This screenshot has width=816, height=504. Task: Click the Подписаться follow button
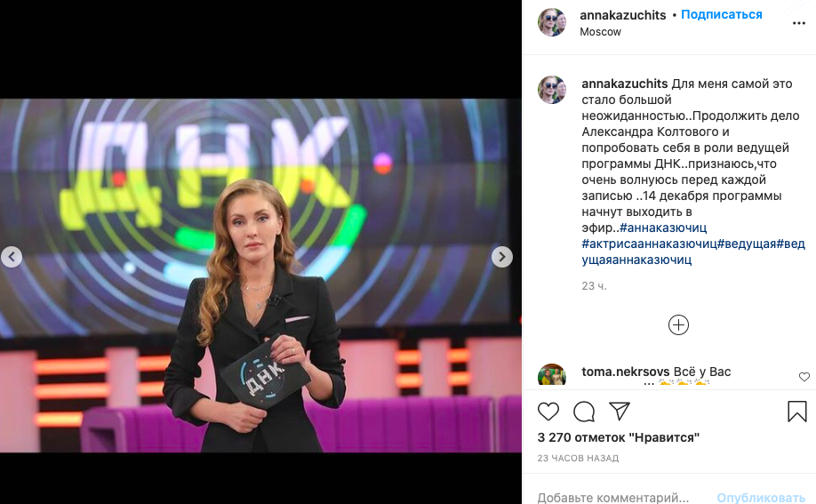click(x=721, y=14)
